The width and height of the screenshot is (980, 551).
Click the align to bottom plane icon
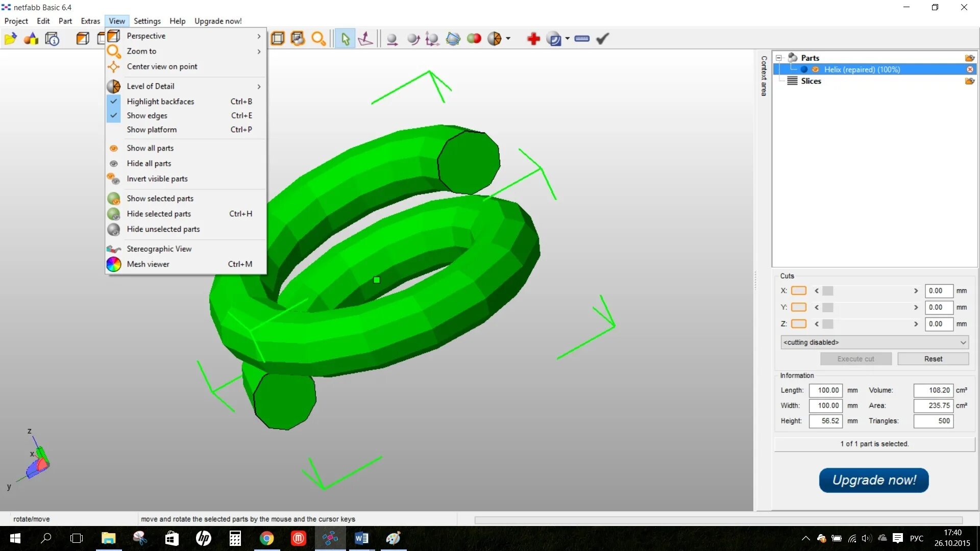[x=365, y=39]
